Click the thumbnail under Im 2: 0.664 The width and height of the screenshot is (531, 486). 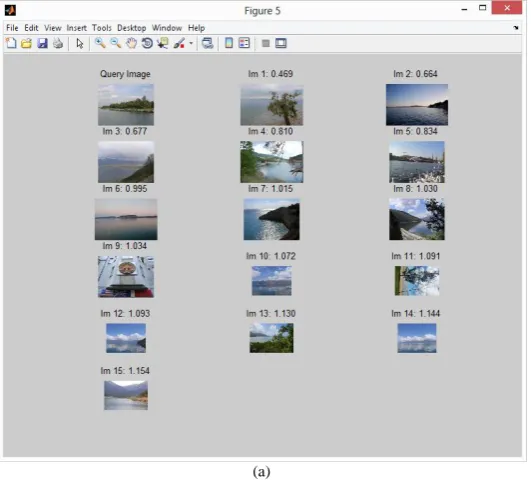[417, 105]
